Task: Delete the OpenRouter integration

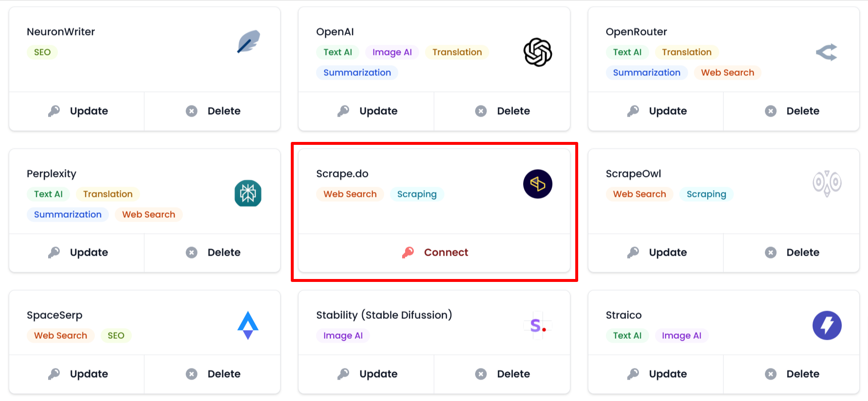Action: point(792,111)
